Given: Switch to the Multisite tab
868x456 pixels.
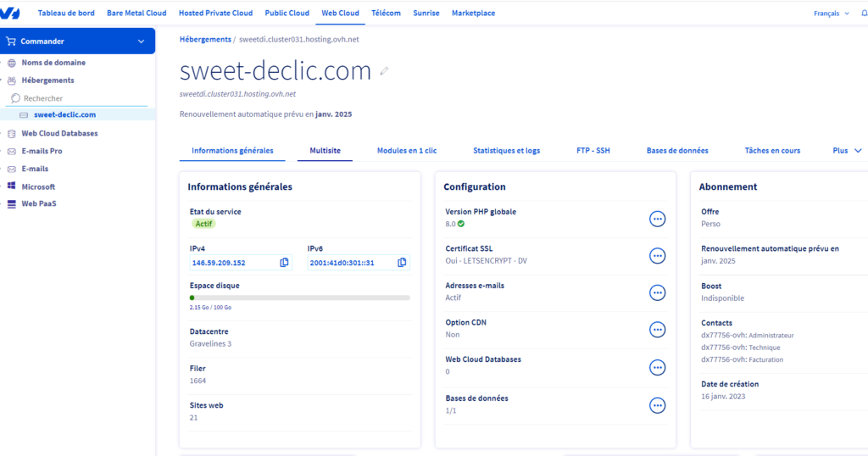Looking at the screenshot, I should pyautogui.click(x=325, y=150).
